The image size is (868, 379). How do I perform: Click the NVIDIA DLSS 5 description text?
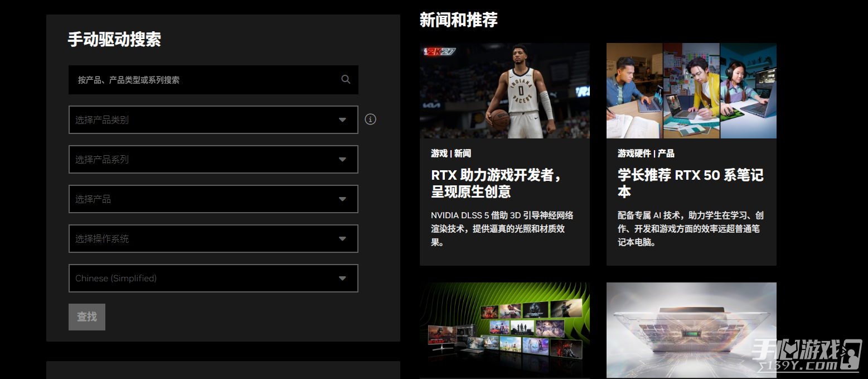(502, 229)
